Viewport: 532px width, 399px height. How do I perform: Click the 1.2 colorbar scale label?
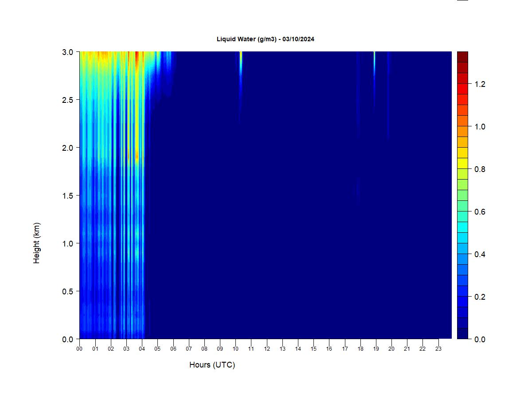[x=480, y=84]
